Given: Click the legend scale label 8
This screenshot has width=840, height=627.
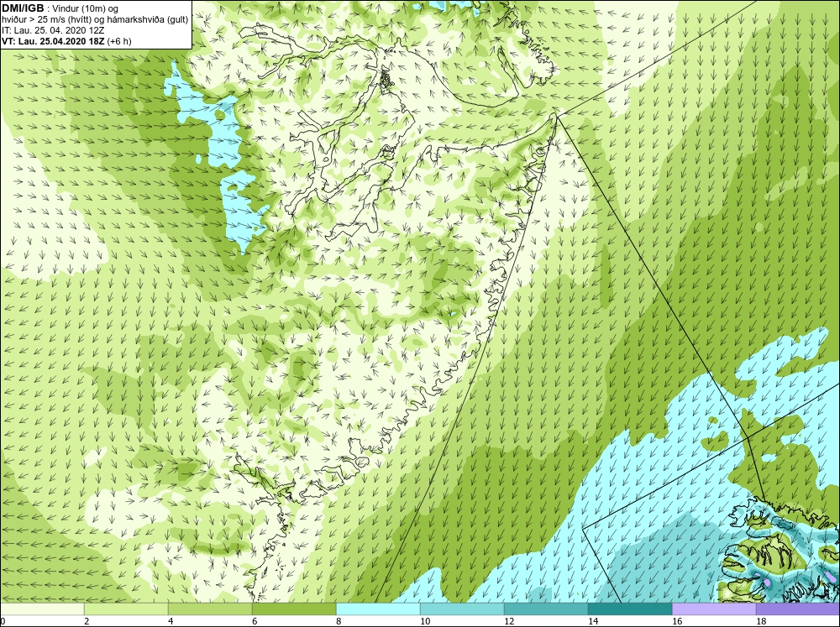Looking at the screenshot, I should point(339,621).
